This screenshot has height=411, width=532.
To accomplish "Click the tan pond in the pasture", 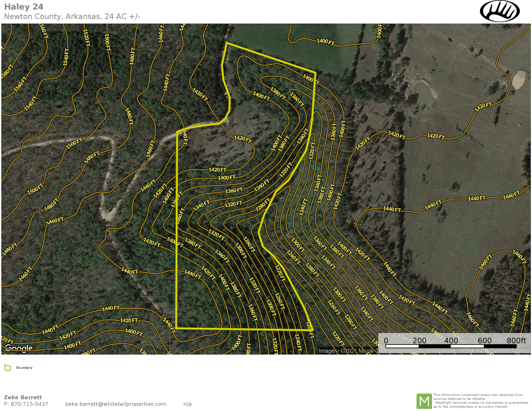I will [519, 80].
